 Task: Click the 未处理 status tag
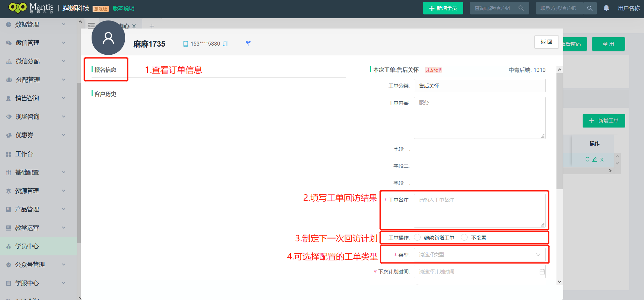point(433,70)
